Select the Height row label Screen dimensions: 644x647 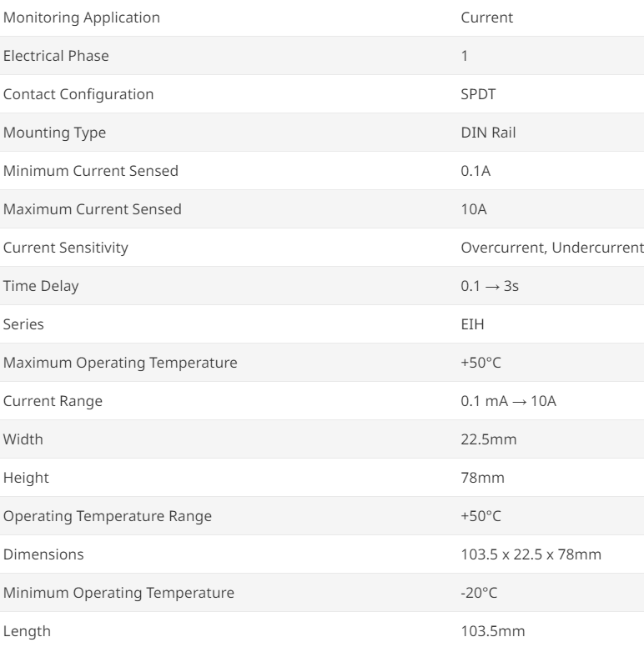(x=26, y=478)
